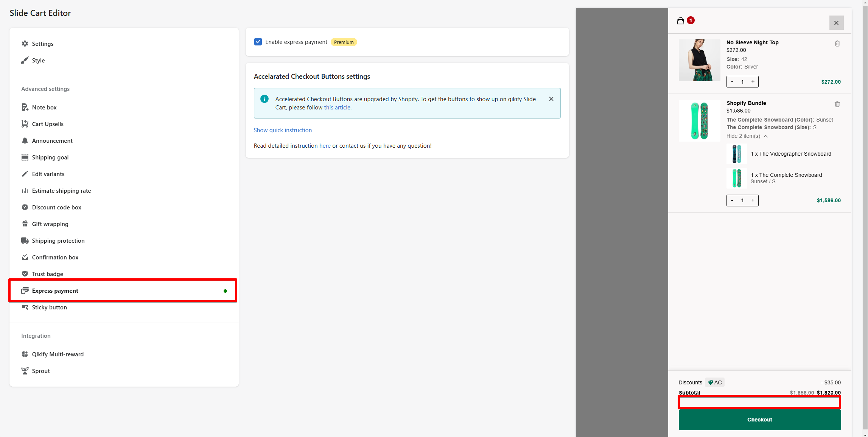
Task: Click the Edit variants pencil icon
Action: [x=25, y=174]
